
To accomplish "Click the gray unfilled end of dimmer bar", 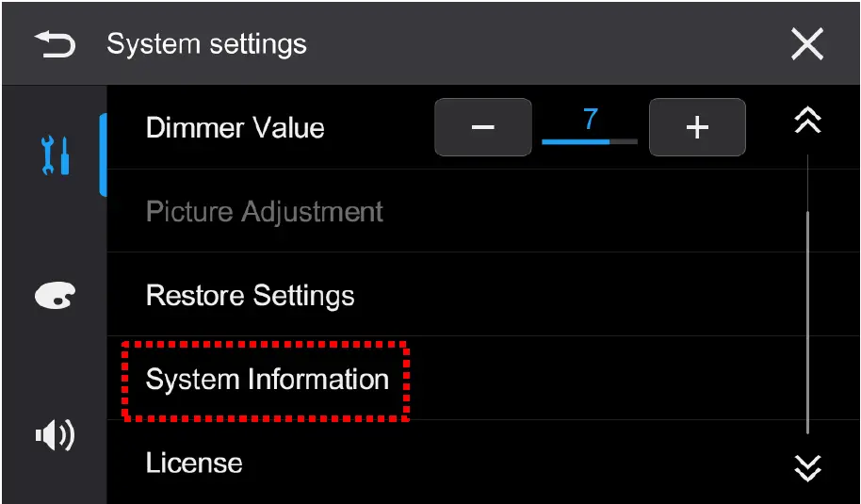I will tap(625, 142).
